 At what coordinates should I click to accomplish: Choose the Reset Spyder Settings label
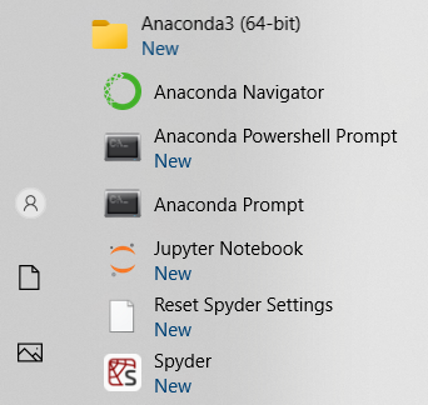243,305
